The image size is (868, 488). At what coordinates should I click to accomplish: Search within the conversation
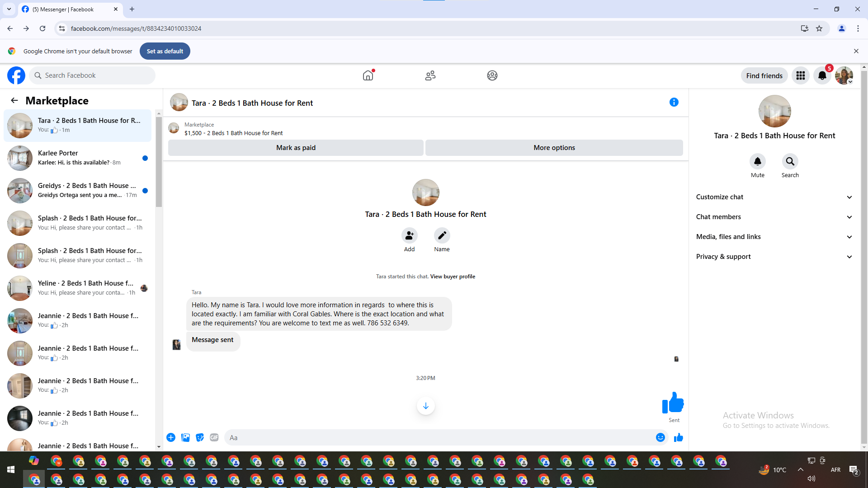[x=790, y=161]
